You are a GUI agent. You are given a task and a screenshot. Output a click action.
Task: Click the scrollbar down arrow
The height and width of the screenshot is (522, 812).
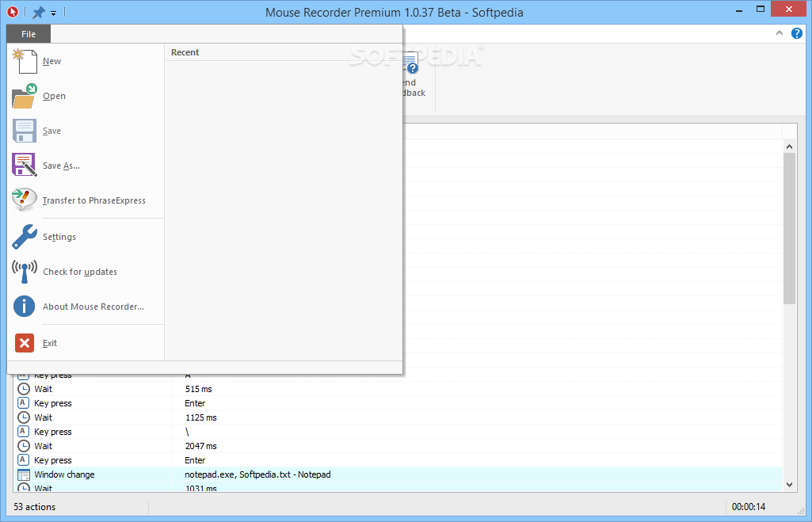pyautogui.click(x=789, y=486)
